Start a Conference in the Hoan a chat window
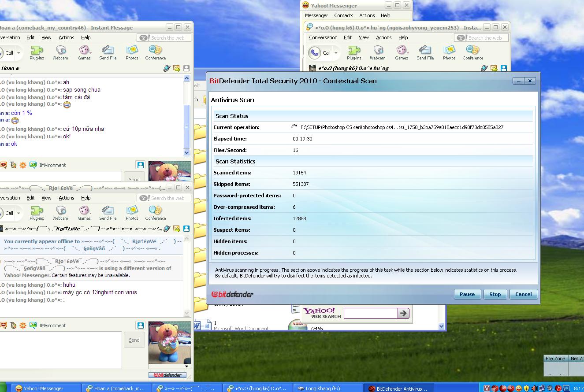 coord(156,52)
